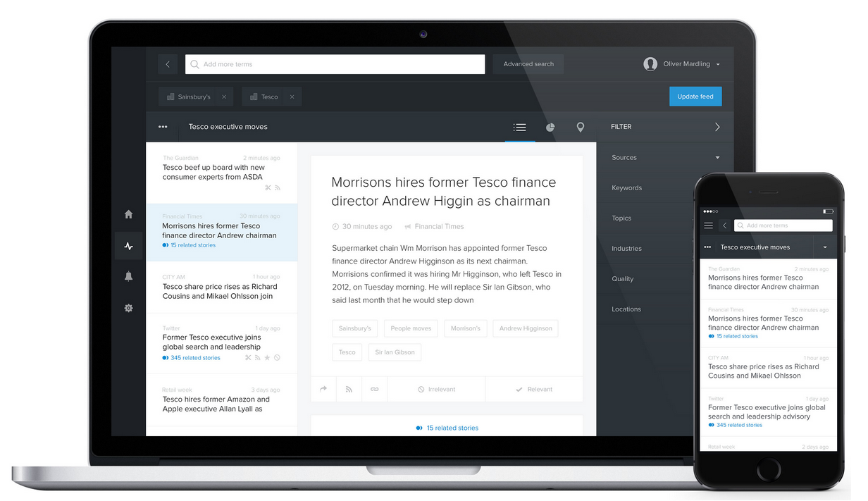The image size is (868, 501).
Task: Click the RSS feed icon under article
Action: tap(349, 389)
